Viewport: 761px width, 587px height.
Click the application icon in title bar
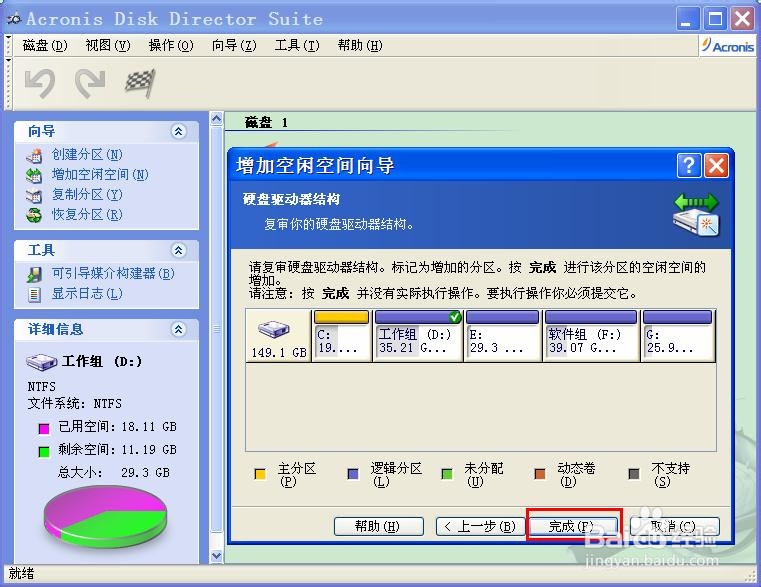tap(15, 19)
